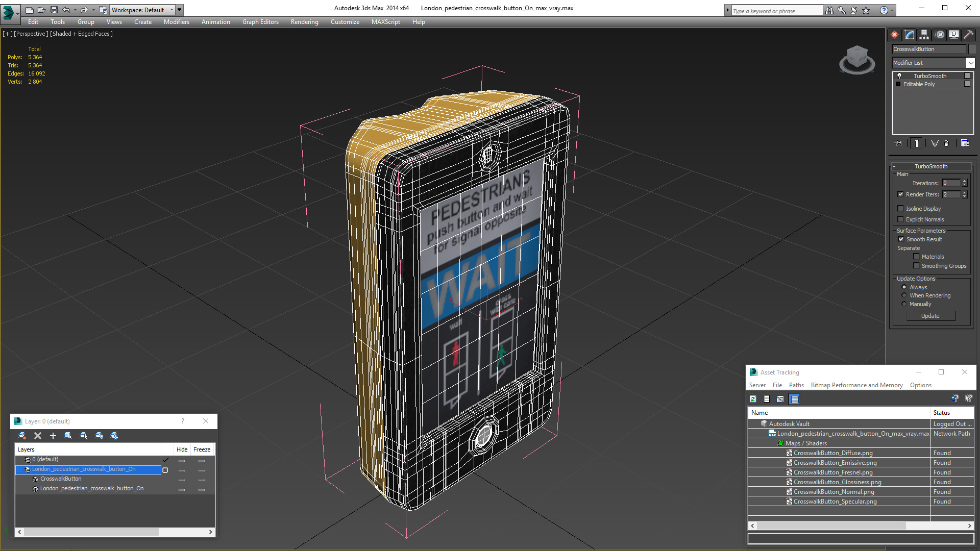
Task: Click the Hide column header in Layer dialog
Action: (x=182, y=449)
